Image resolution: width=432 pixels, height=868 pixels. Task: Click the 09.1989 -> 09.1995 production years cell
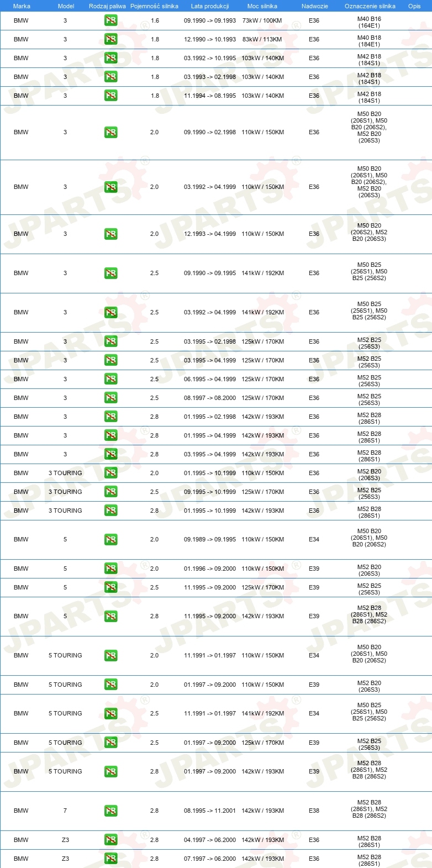click(210, 539)
